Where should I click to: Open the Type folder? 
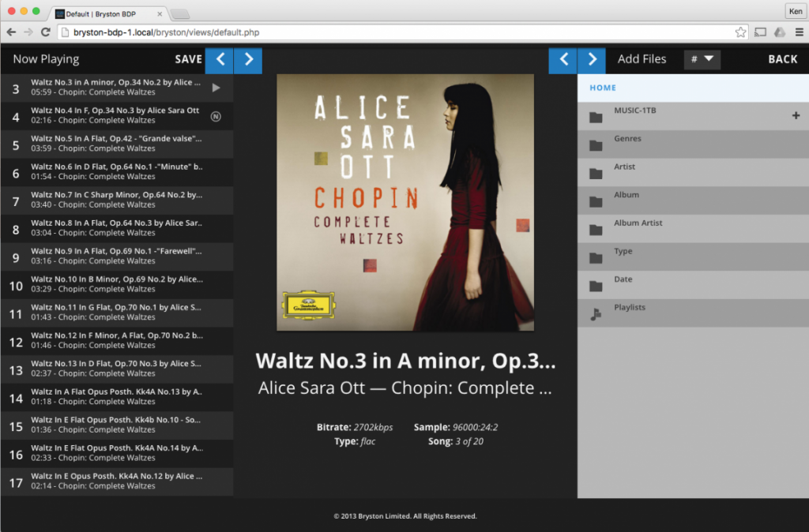693,257
